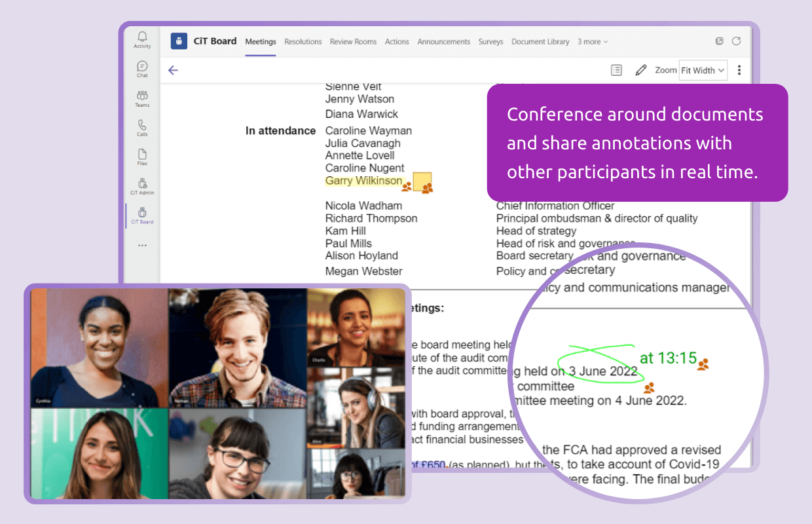Switch to the Resolutions tab
The width and height of the screenshot is (812, 524).
pos(303,41)
